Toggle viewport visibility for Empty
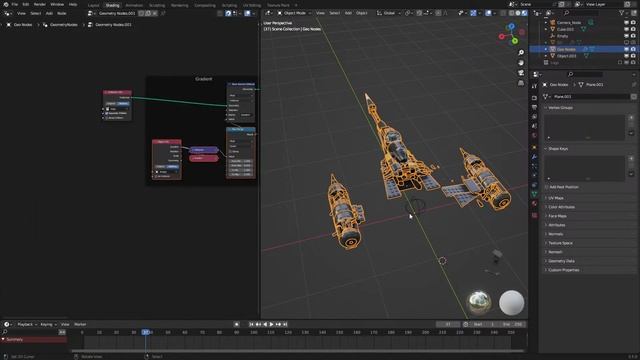This screenshot has height=360, width=640. (x=627, y=36)
